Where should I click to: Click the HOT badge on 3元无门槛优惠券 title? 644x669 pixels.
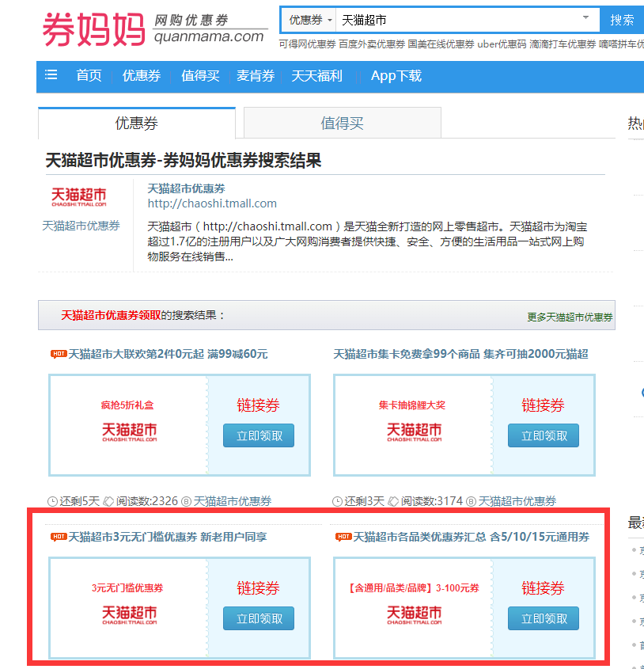tap(59, 537)
